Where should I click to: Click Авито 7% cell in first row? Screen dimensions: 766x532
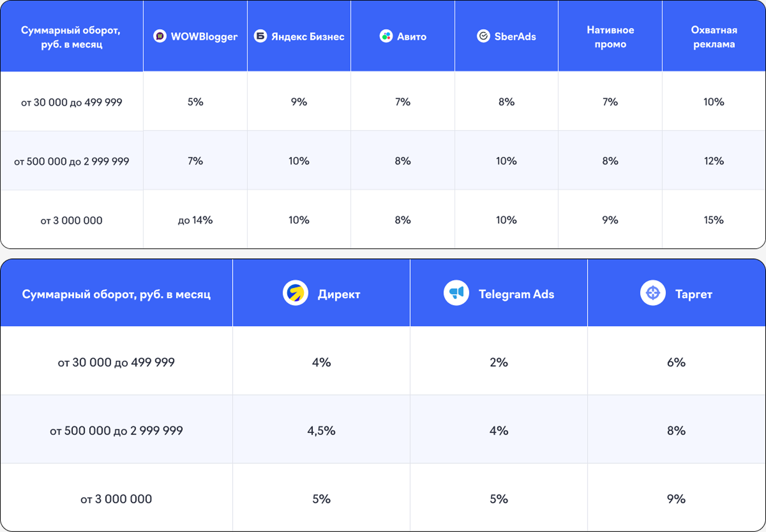pos(403,102)
